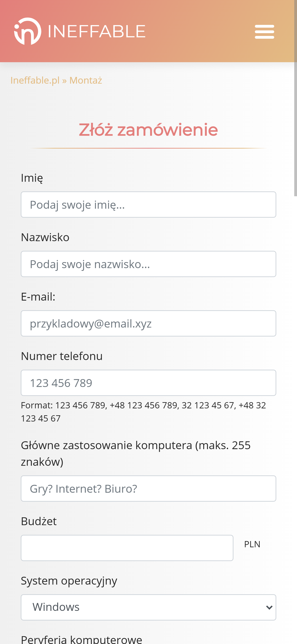Focus the Nazwisko input field
The image size is (297, 644).
pyautogui.click(x=148, y=264)
